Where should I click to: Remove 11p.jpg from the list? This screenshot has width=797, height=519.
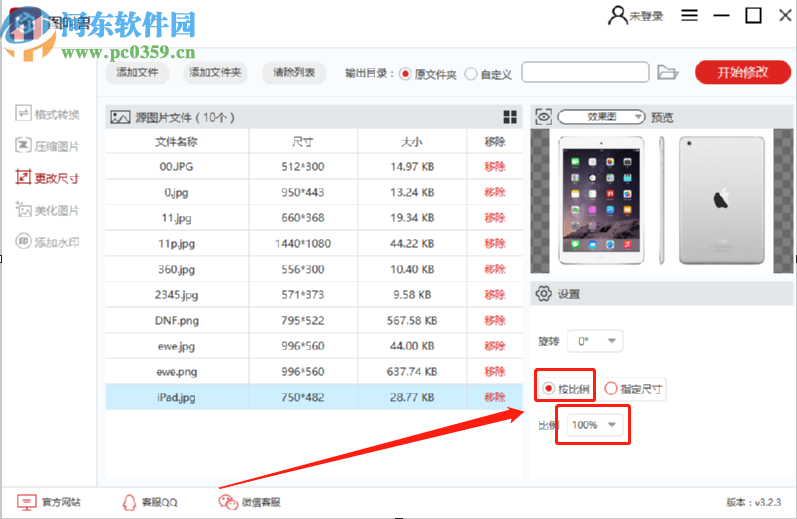click(x=495, y=243)
